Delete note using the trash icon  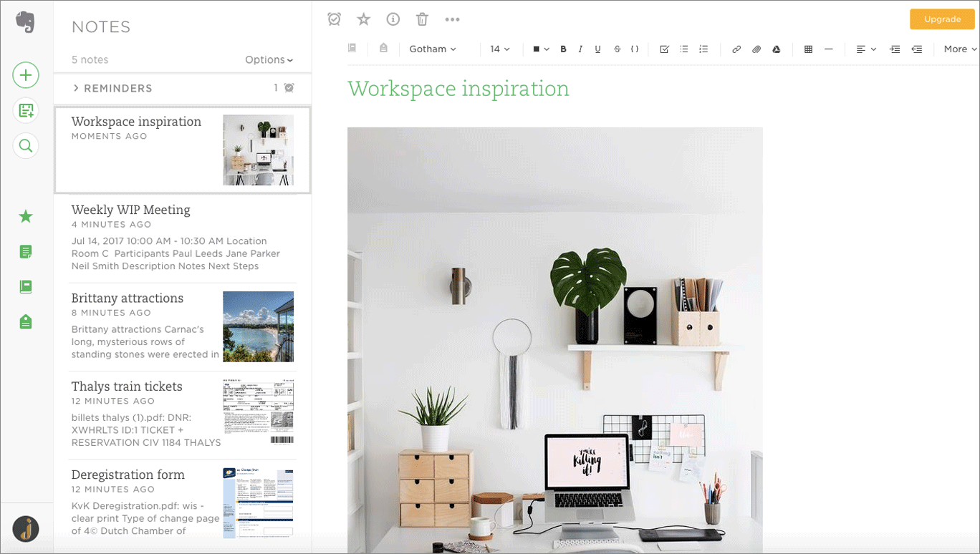(x=422, y=19)
